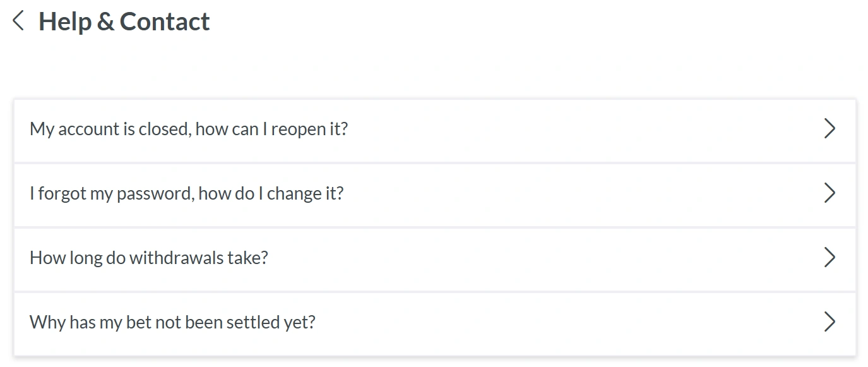
Task: Click the 'Help & Contact' heading
Action: [124, 21]
